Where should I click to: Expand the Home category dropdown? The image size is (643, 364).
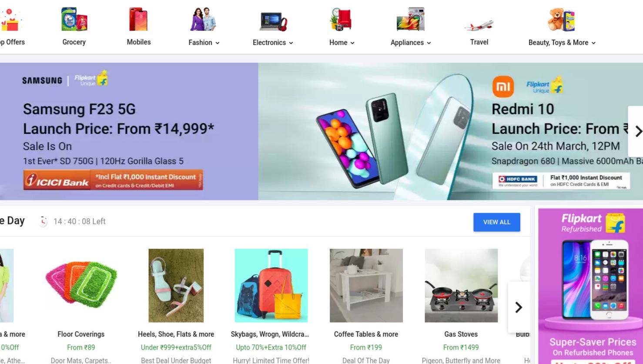352,43
